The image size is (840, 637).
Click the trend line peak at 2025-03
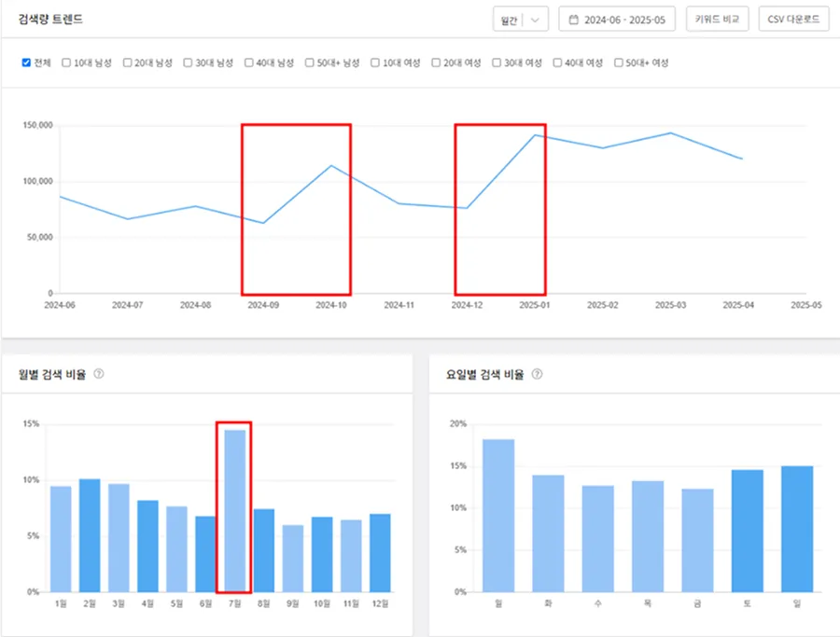pyautogui.click(x=671, y=132)
